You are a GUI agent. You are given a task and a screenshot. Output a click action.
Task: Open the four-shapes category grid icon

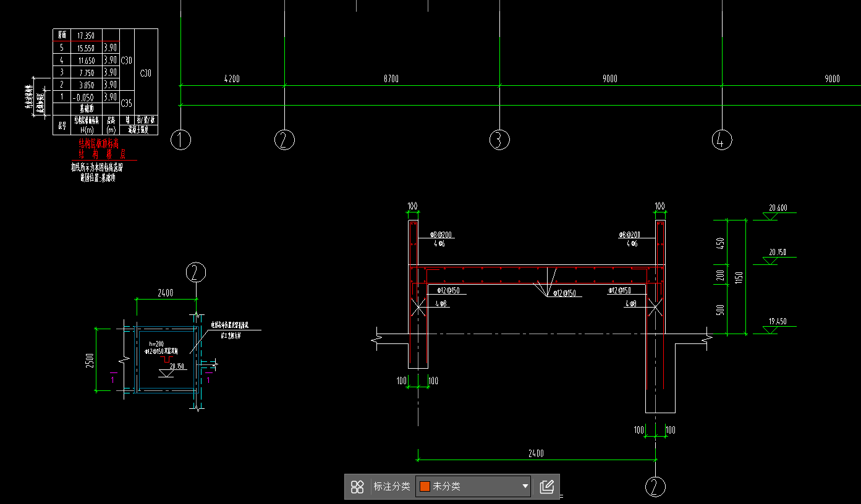point(357,487)
